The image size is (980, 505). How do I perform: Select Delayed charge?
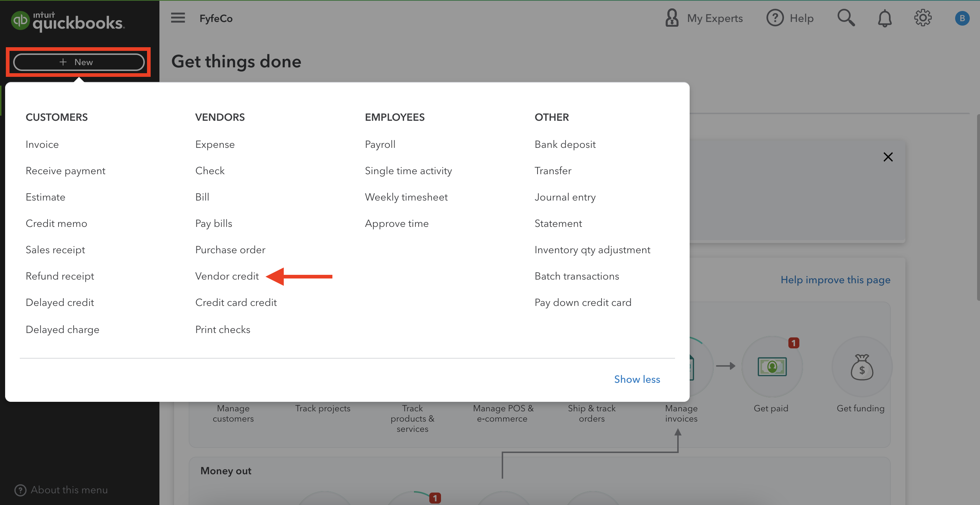click(x=63, y=329)
